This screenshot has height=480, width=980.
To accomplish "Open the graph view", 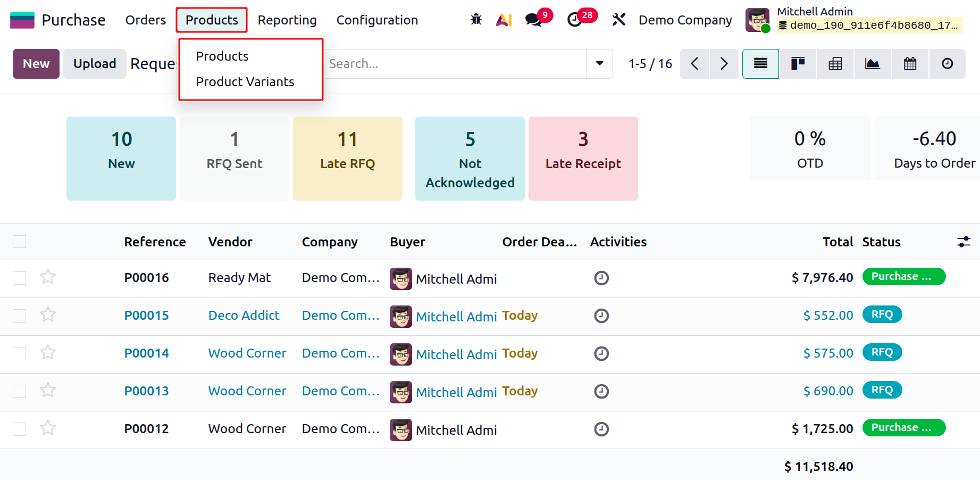I will (x=873, y=63).
